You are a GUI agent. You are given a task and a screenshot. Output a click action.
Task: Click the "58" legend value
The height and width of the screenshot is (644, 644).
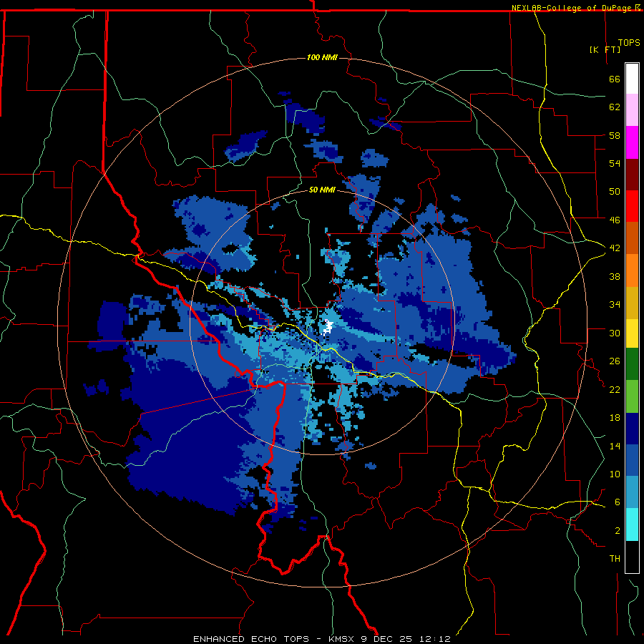tap(614, 135)
